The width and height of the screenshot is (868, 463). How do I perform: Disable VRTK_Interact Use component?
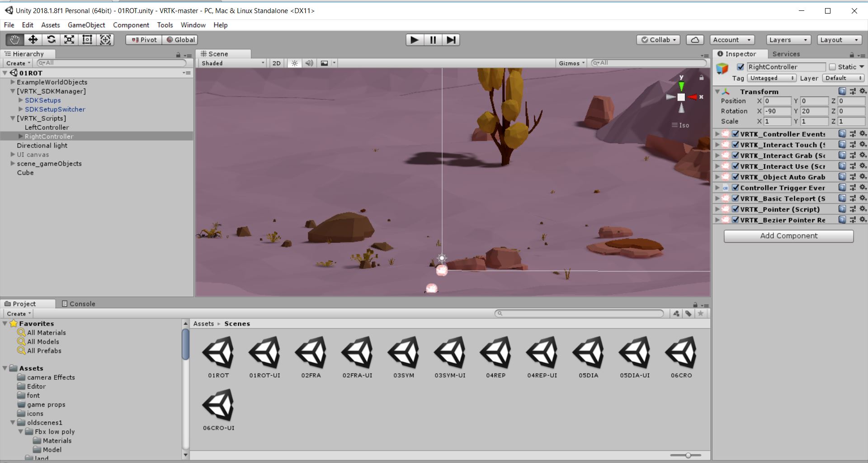point(736,166)
